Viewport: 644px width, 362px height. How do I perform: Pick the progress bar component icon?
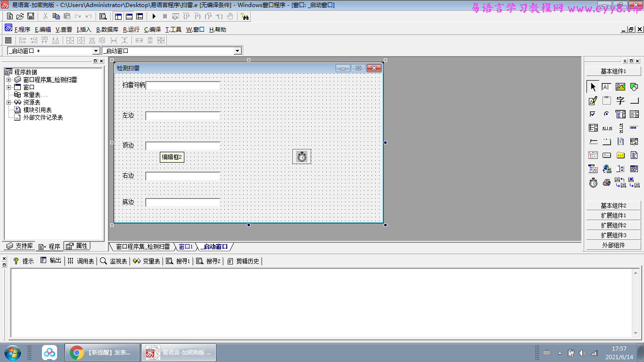pyautogui.click(x=634, y=128)
